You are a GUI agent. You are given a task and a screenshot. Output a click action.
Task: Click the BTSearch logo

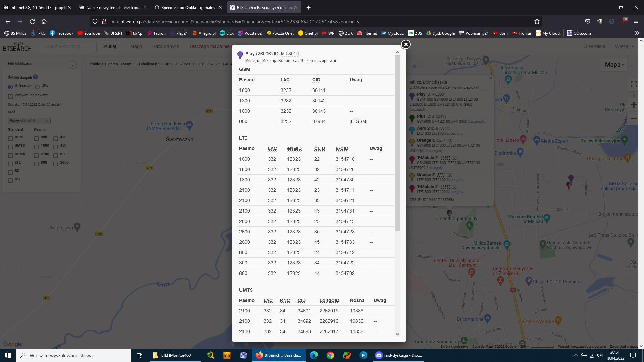(x=17, y=47)
